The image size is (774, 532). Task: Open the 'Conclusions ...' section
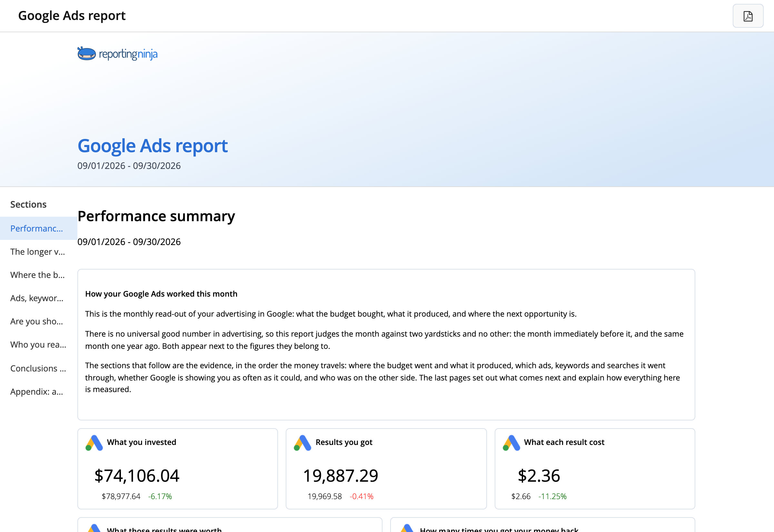click(39, 368)
